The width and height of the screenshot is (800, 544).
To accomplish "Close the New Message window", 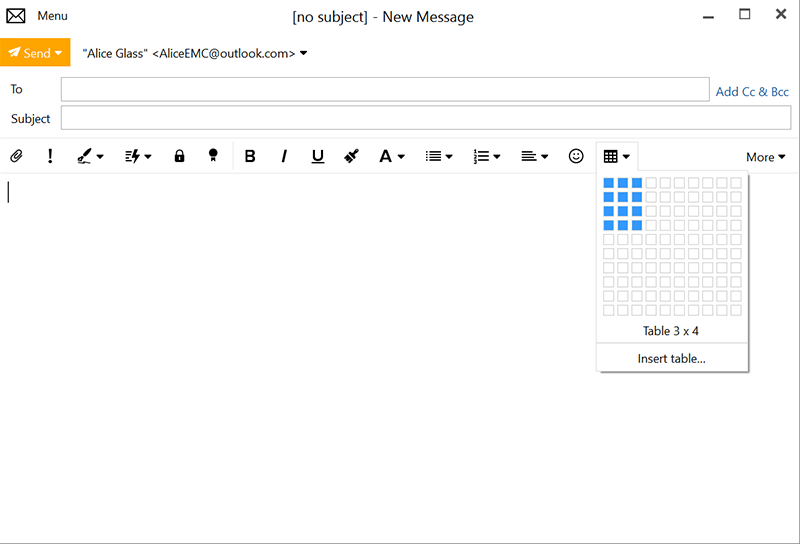I will [781, 14].
